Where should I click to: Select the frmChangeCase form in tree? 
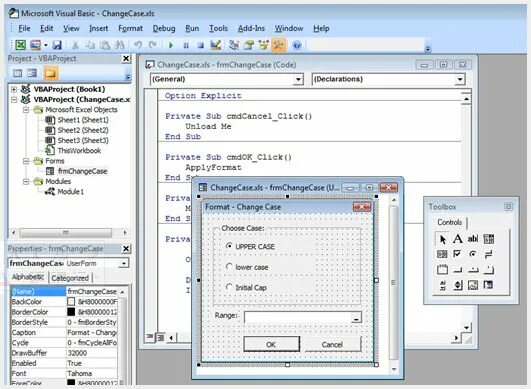pyautogui.click(x=82, y=171)
